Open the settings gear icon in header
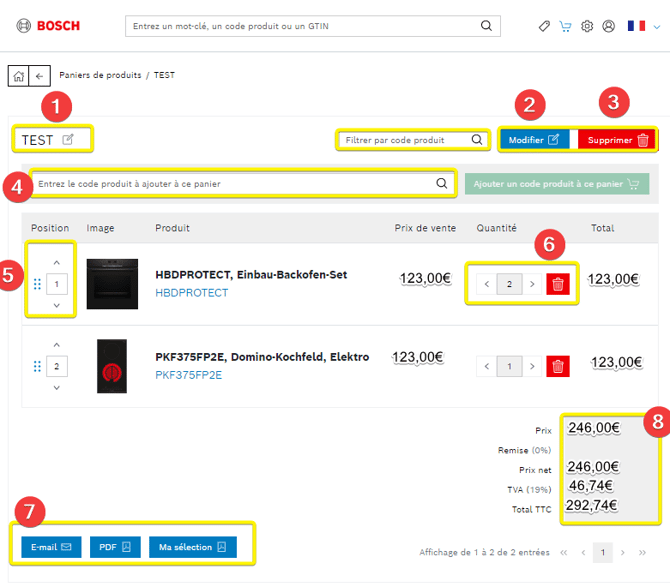This screenshot has width=670, height=587. point(587,26)
